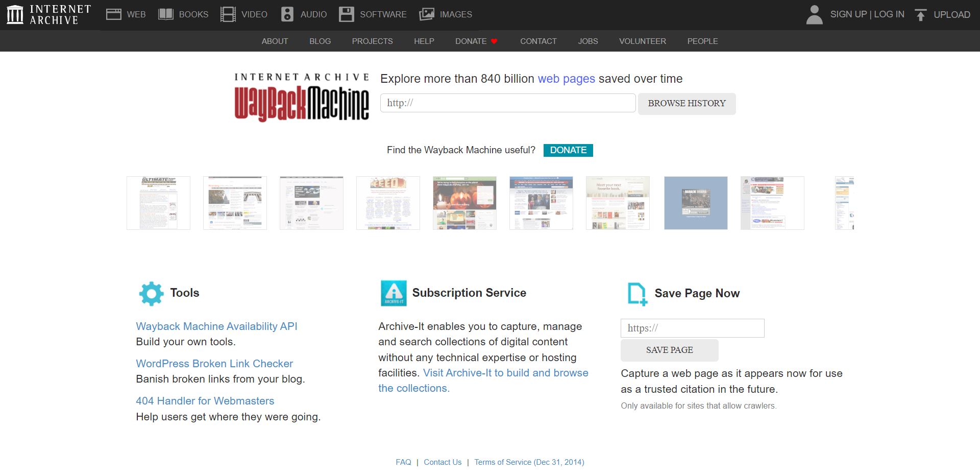Open WordPress Broken Link Checker link
Image resolution: width=980 pixels, height=475 pixels.
pyautogui.click(x=214, y=364)
